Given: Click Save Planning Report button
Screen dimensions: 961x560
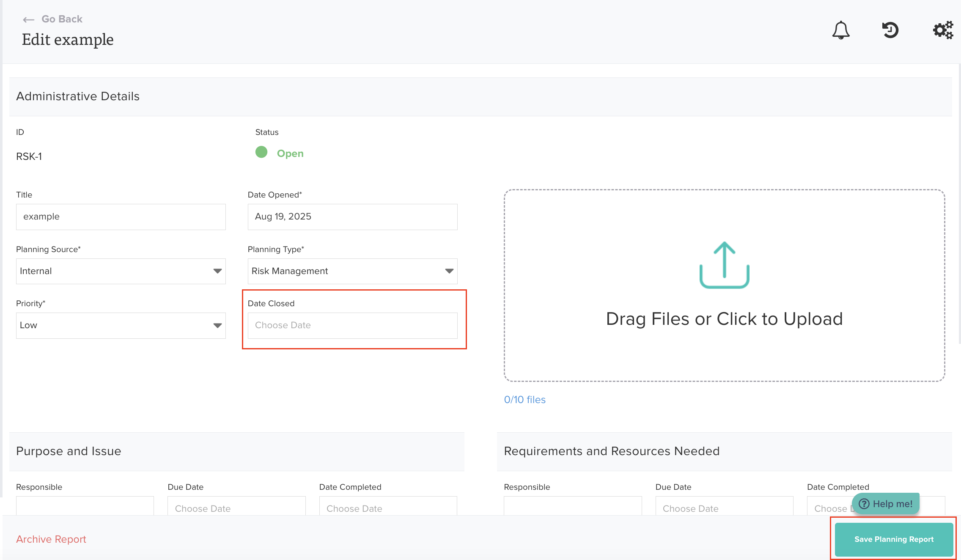Looking at the screenshot, I should [893, 539].
